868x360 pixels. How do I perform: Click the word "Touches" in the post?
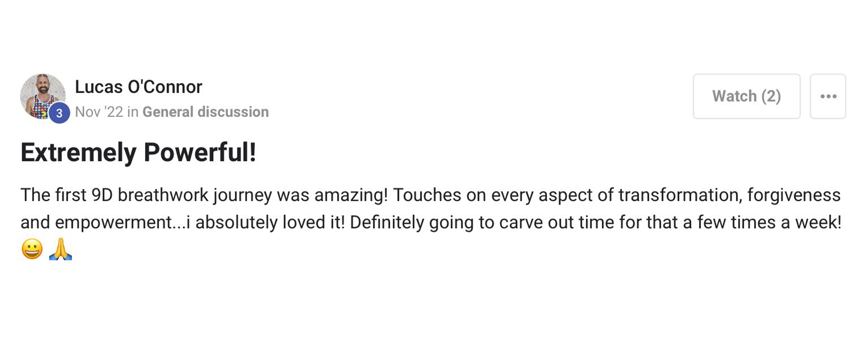pos(427,195)
